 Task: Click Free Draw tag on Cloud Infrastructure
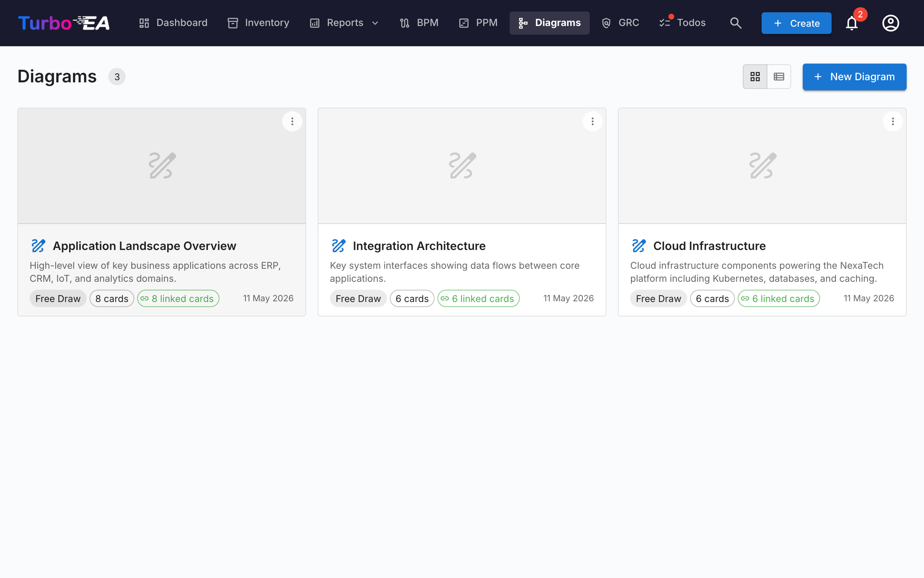[659, 298]
